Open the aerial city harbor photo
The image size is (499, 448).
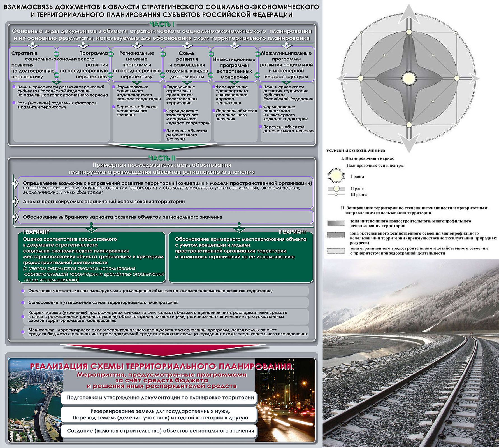pos(36,400)
